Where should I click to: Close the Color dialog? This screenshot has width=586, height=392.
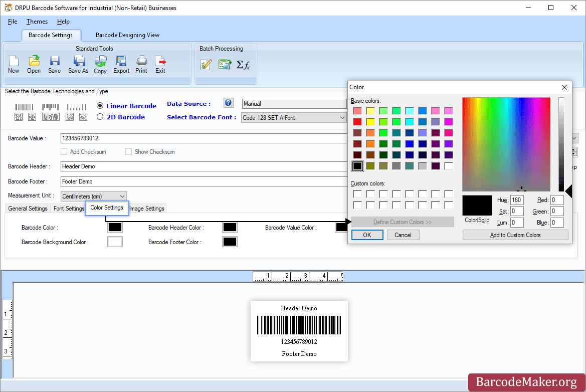point(564,87)
